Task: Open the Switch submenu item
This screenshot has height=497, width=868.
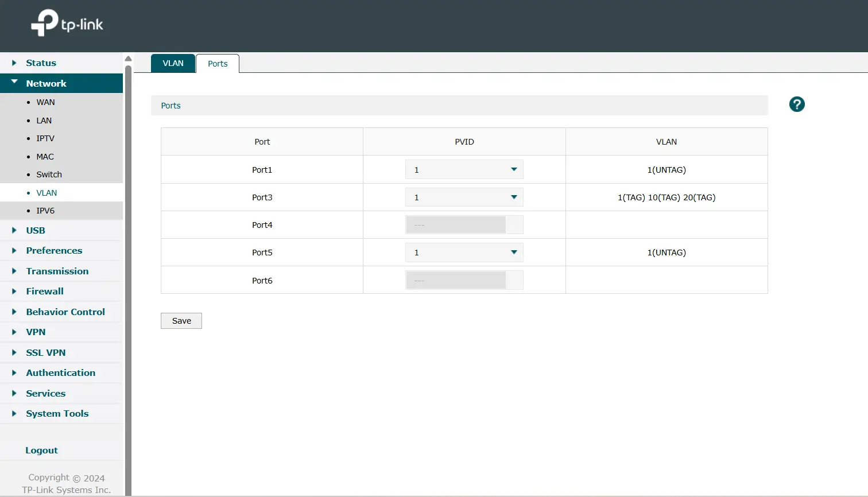Action: 49,174
